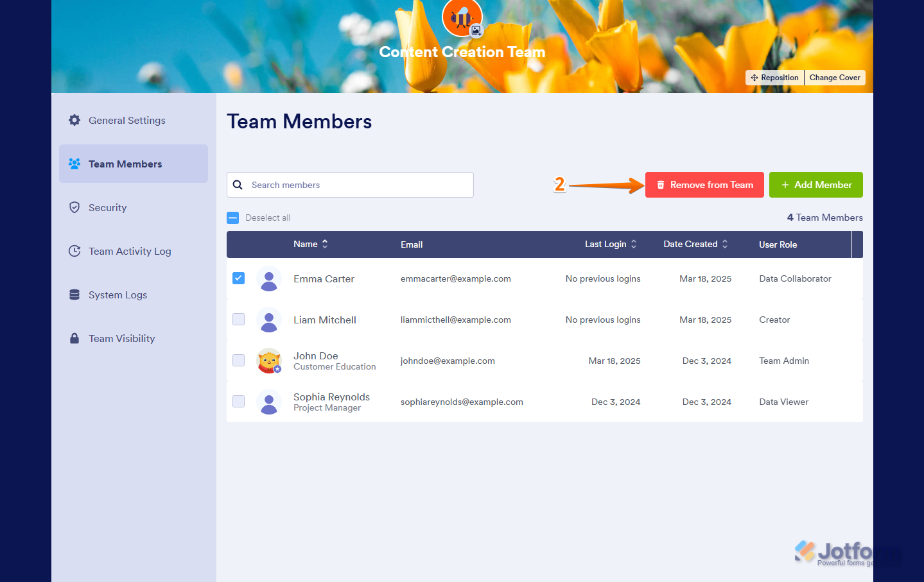Click 4 Team Members count text

click(824, 218)
